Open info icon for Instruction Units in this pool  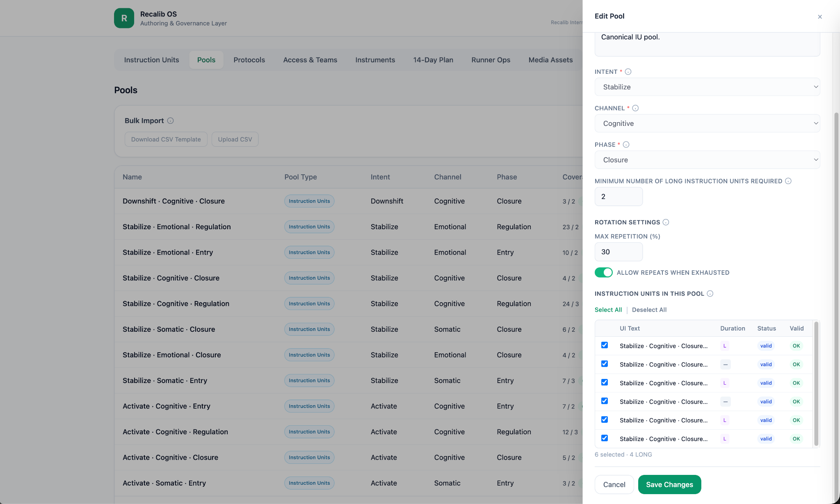point(710,294)
